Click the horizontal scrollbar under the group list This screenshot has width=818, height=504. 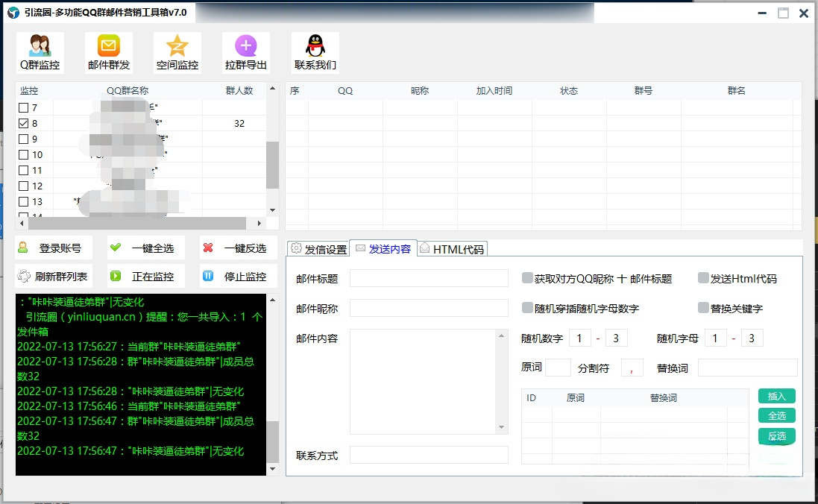point(139,223)
